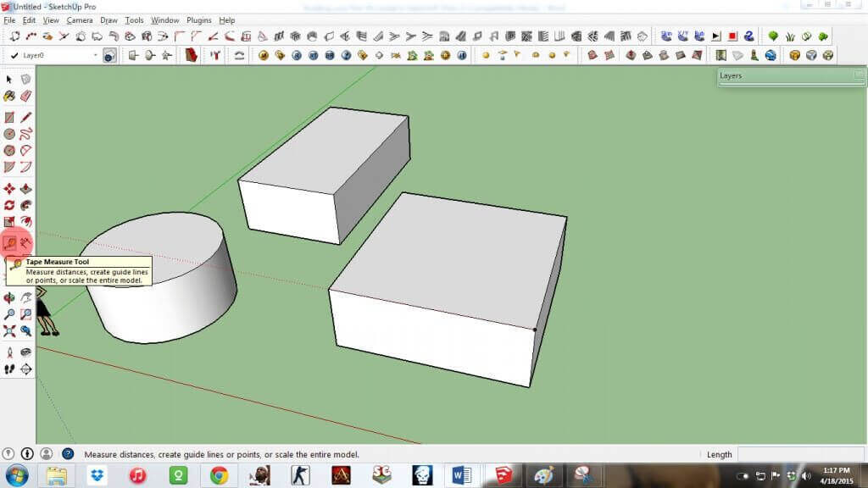Select the Scale tool
The height and width of the screenshot is (488, 868).
pyautogui.click(x=9, y=222)
